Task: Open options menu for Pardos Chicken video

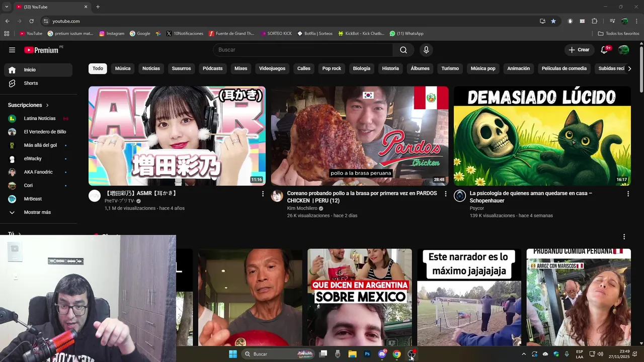Action: point(445,194)
